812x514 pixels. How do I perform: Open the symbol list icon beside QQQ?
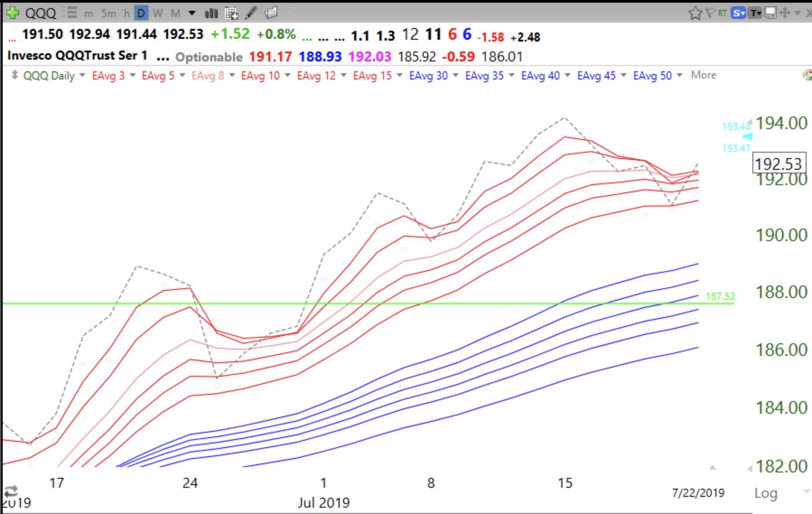(x=70, y=13)
